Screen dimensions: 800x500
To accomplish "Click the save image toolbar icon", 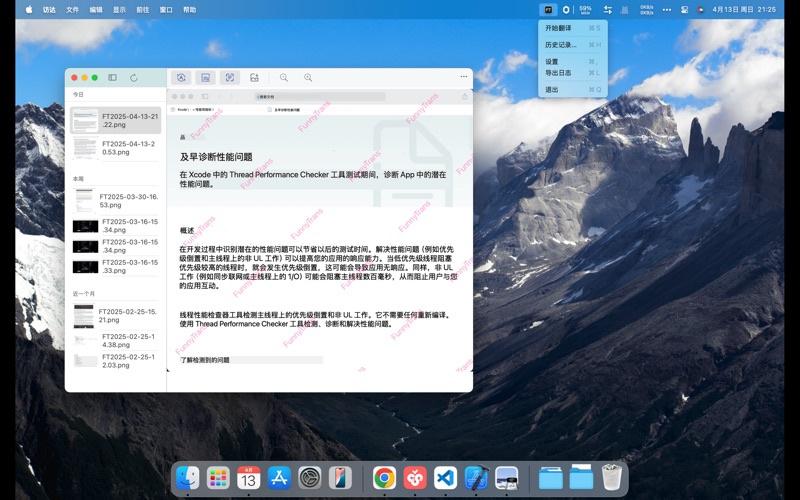I will click(x=254, y=77).
